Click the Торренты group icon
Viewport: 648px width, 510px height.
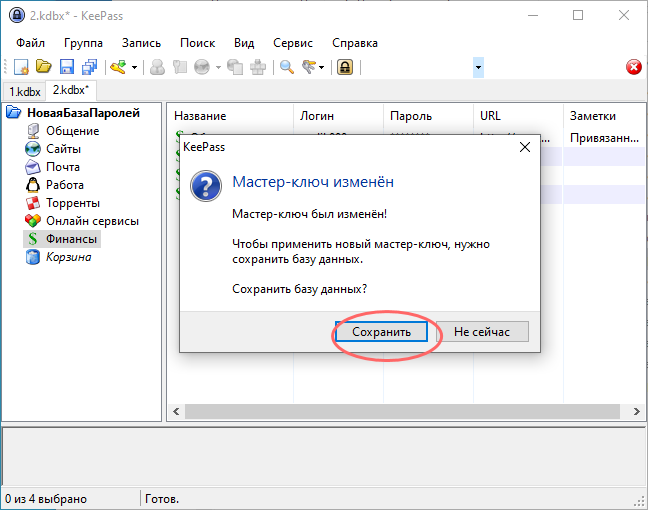tap(33, 203)
